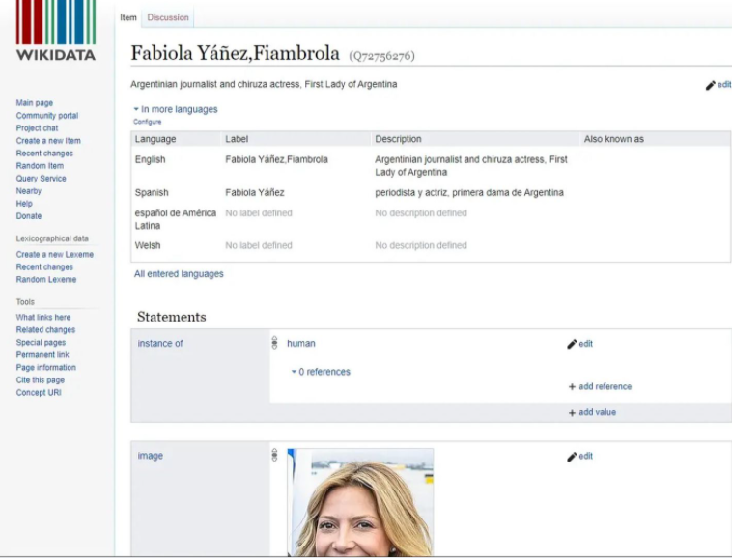Open What links here tool
The image size is (732, 560).
[42, 318]
